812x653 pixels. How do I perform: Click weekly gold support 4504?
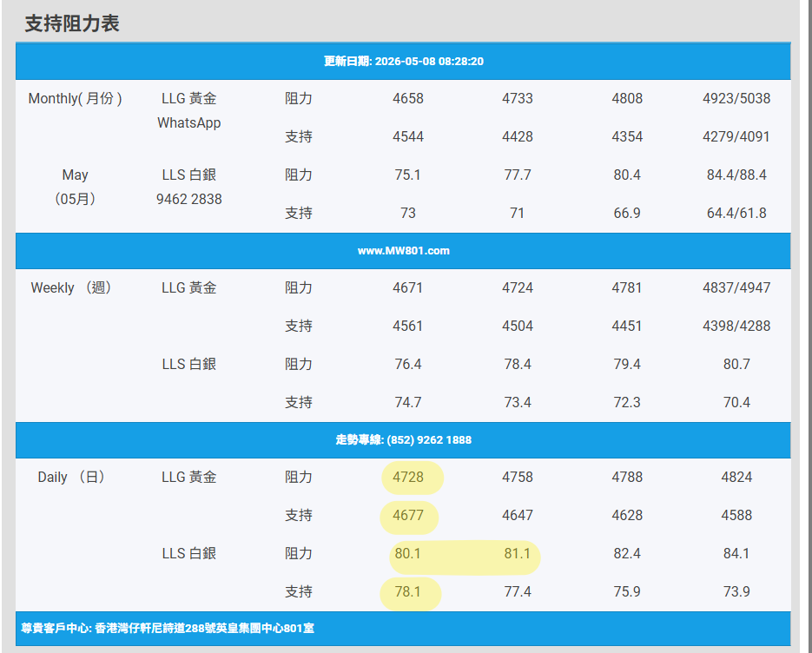coord(518,326)
